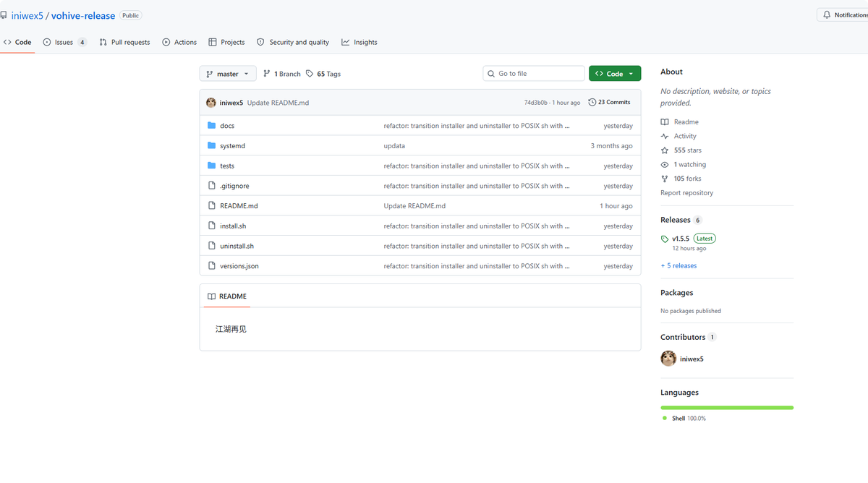Image resolution: width=868 pixels, height=483 pixels.
Task: Open the 'updata' commit message for systemd
Action: click(394, 146)
